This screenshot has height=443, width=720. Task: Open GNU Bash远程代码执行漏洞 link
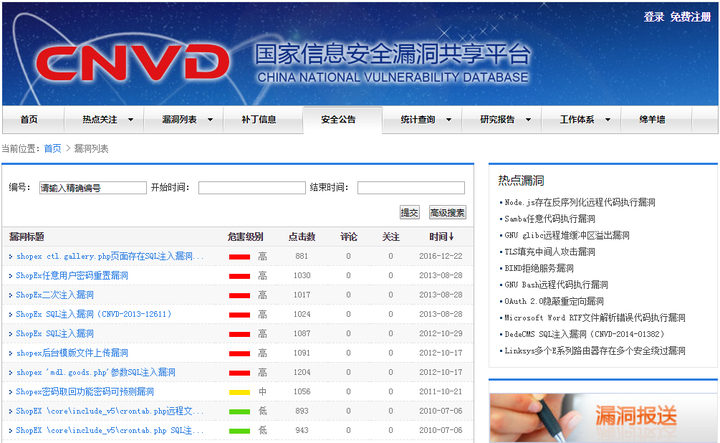pos(556,285)
